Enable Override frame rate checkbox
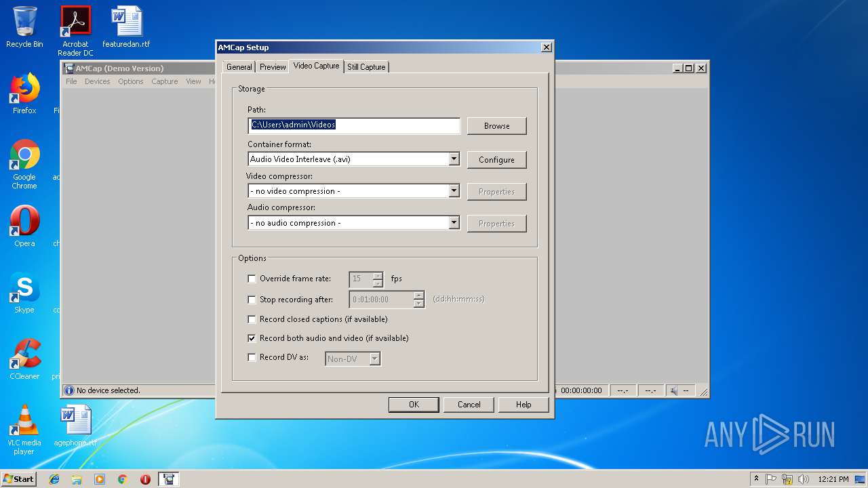Image resolution: width=868 pixels, height=488 pixels. pyautogui.click(x=252, y=279)
